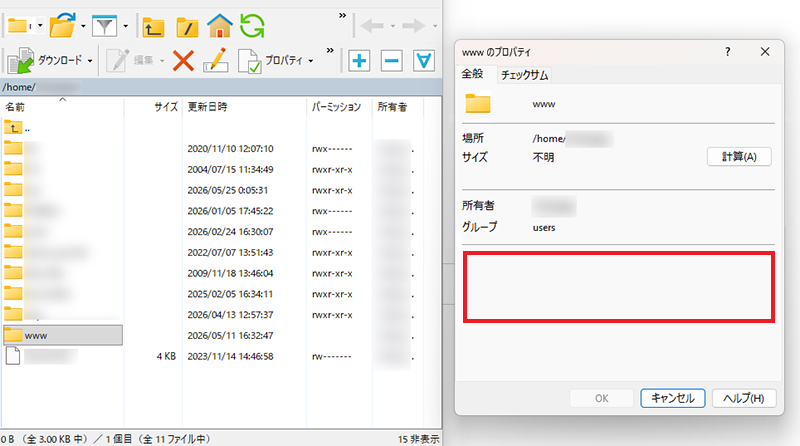800x446 pixels.
Task: Click the ダウンロード download button
Action: coord(45,60)
